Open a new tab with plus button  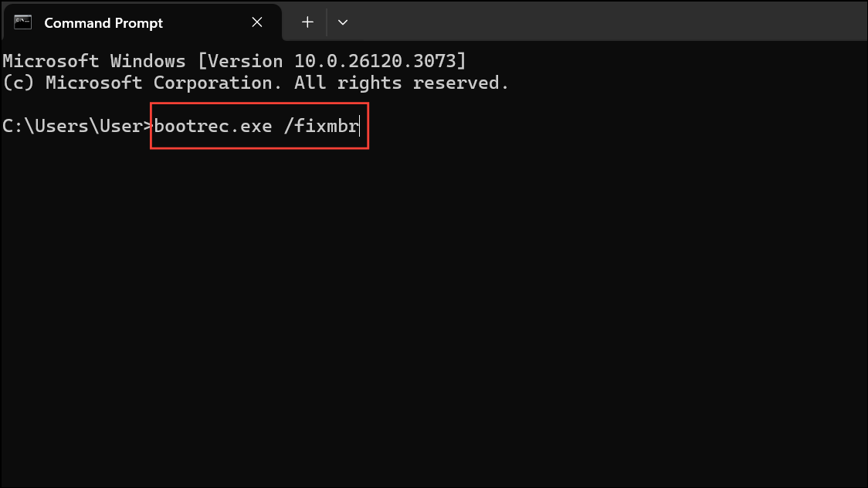(307, 22)
